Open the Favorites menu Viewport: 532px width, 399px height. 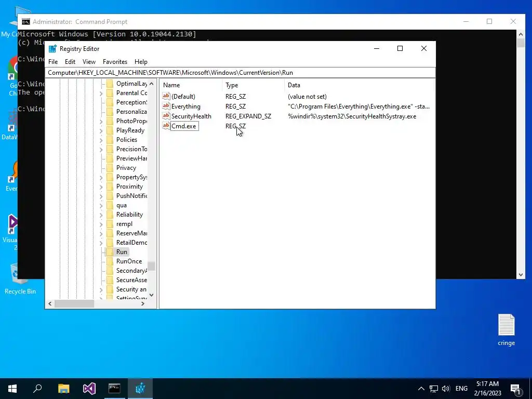coord(115,62)
